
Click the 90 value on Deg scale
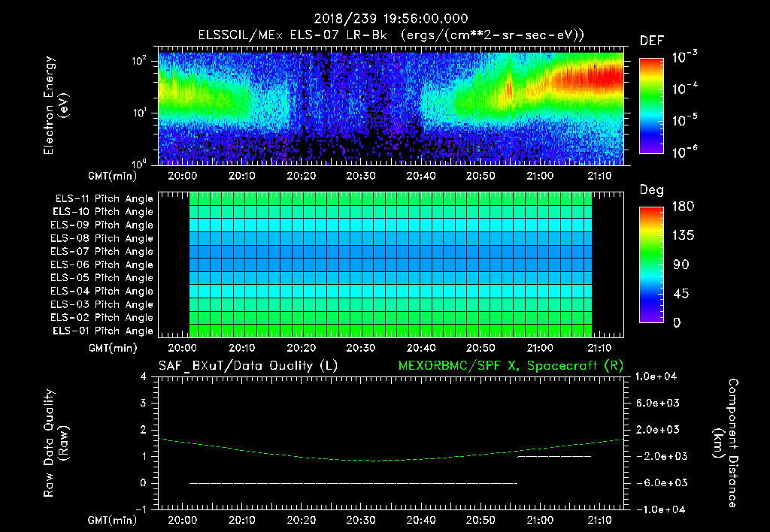pyautogui.click(x=681, y=264)
